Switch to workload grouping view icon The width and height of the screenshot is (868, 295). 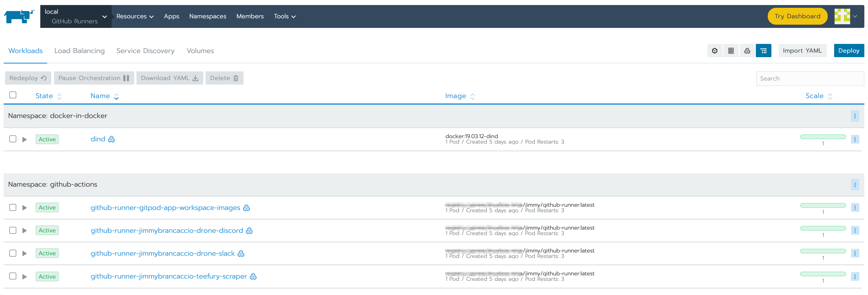[747, 51]
